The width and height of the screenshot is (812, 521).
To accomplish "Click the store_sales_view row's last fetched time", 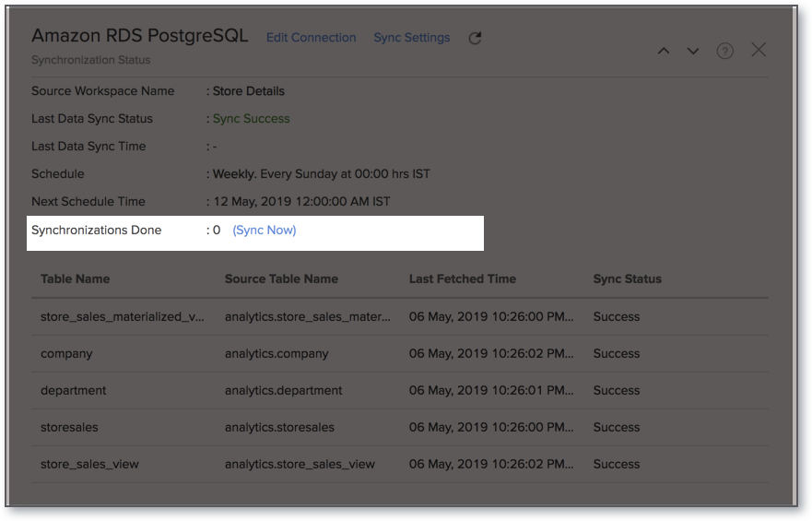I will (491, 464).
